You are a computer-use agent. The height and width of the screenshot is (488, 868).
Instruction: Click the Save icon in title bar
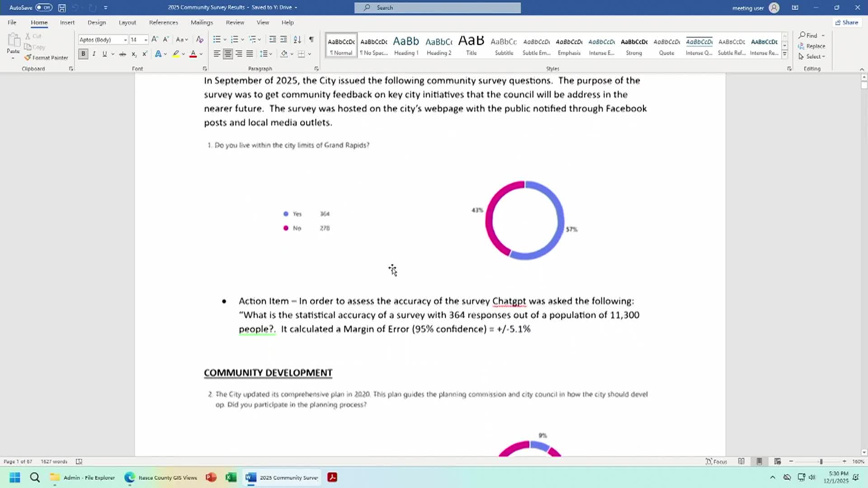62,8
